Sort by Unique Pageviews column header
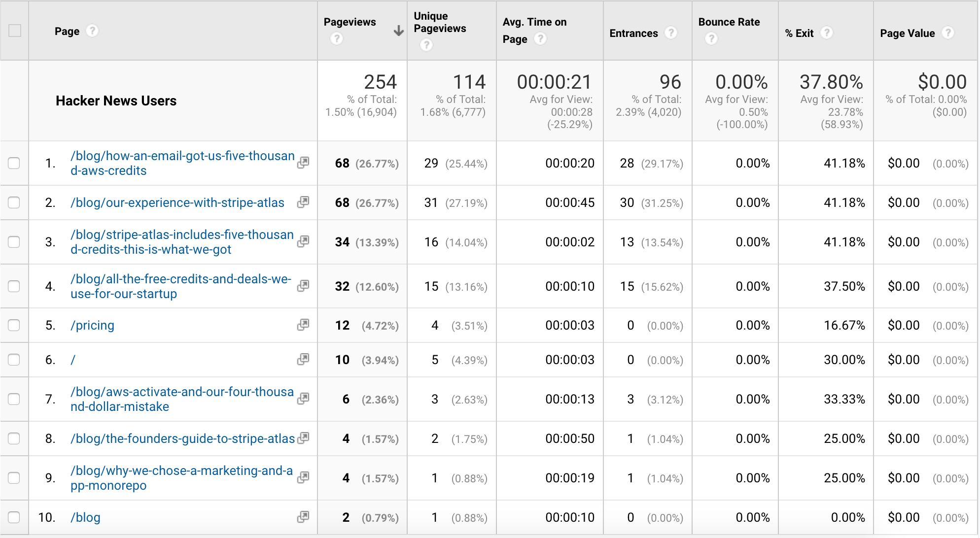Image resolution: width=980 pixels, height=538 pixels. click(440, 22)
